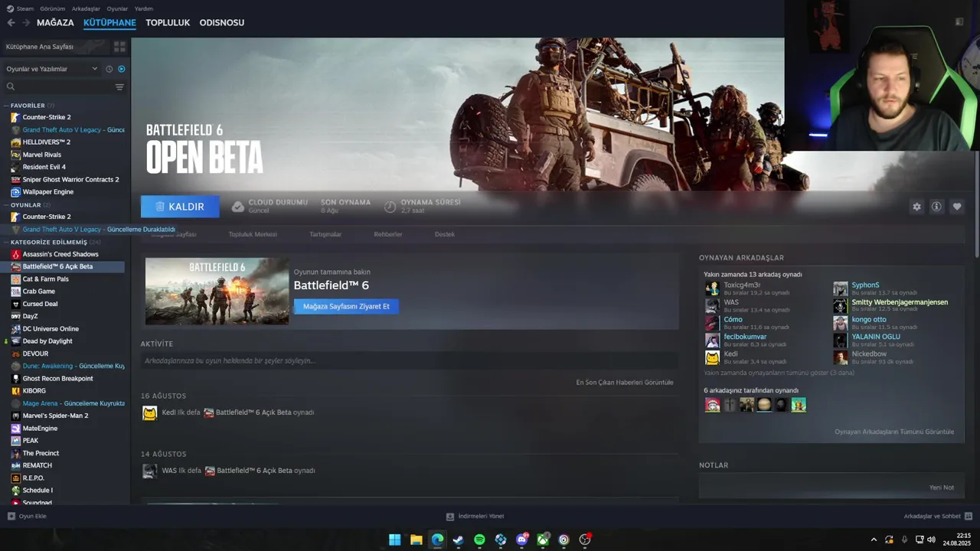The width and height of the screenshot is (980, 551).
Task: Open Discord from the taskbar
Action: [522, 540]
